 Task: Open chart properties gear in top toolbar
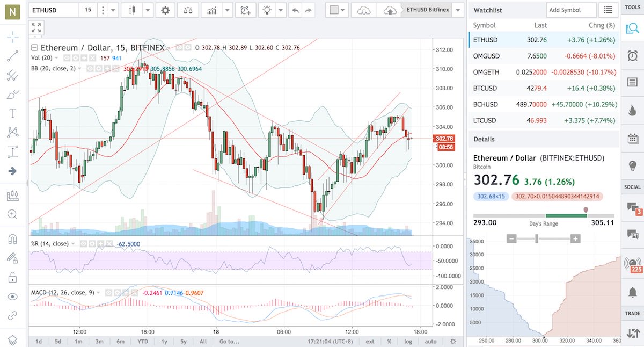coord(165,10)
